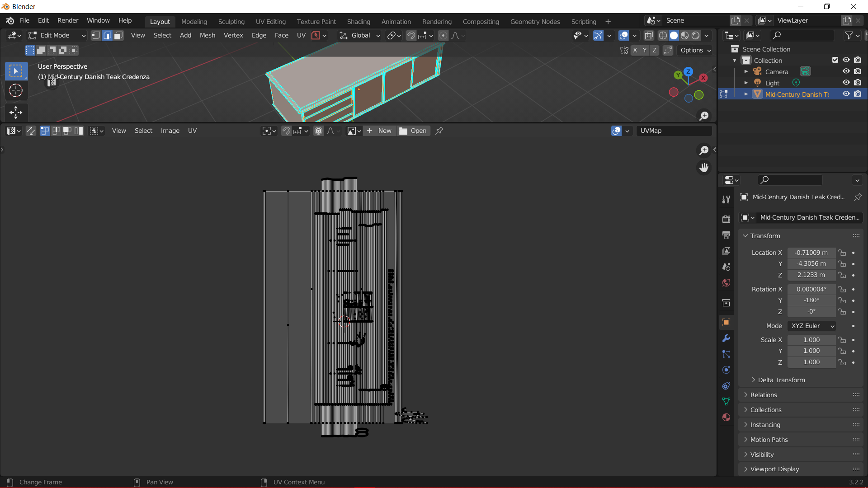Image resolution: width=868 pixels, height=488 pixels.
Task: Open the Tool properties tab
Action: (x=726, y=199)
